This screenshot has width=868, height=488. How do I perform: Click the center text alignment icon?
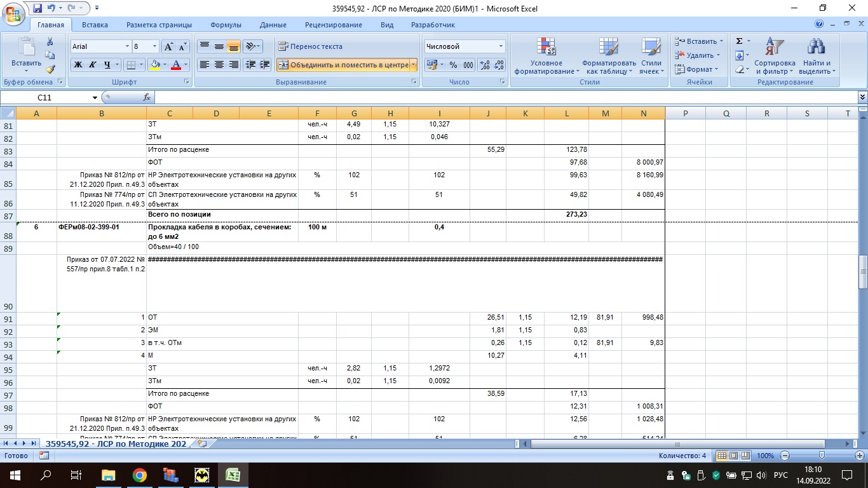(219, 65)
